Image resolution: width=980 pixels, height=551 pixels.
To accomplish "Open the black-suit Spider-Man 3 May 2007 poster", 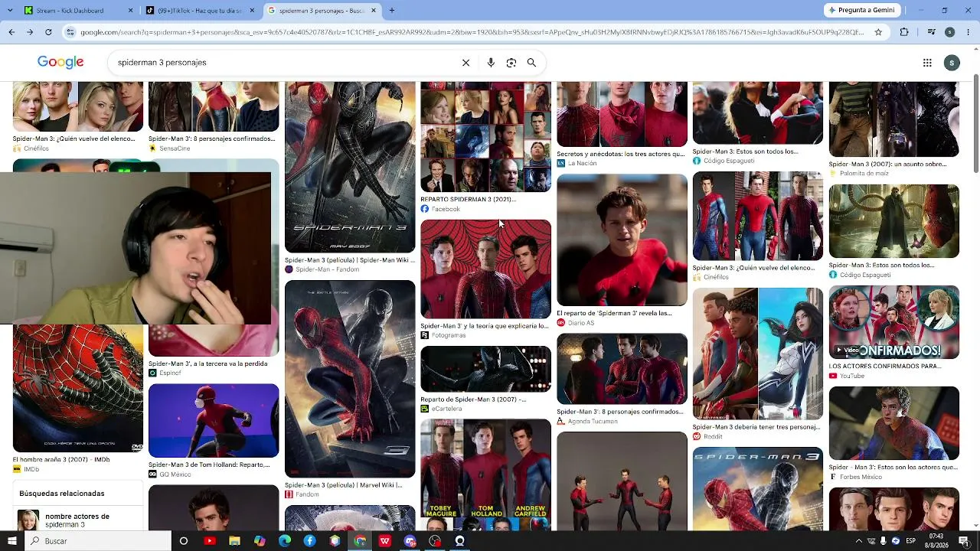I will [x=350, y=167].
